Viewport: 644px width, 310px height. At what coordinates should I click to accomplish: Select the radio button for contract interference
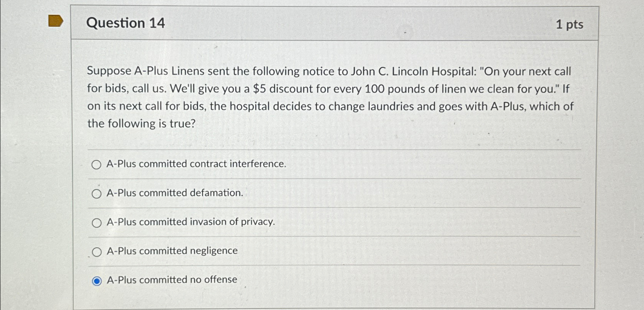[96, 165]
